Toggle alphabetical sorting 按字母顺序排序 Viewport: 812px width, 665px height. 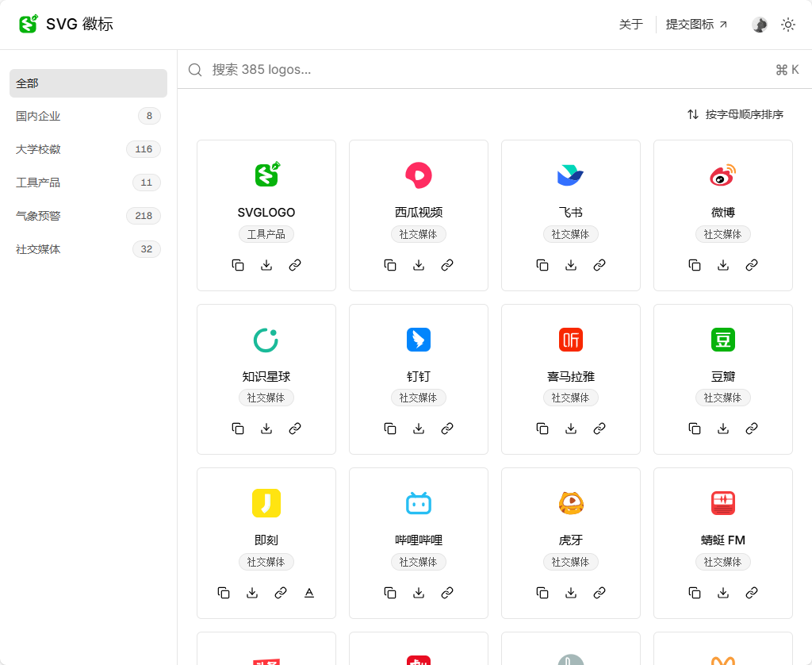(x=735, y=114)
